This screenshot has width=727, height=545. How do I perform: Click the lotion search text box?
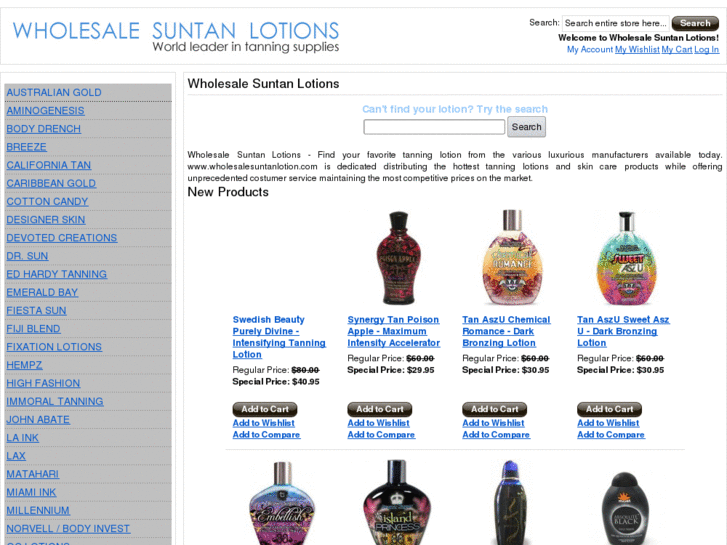434,127
